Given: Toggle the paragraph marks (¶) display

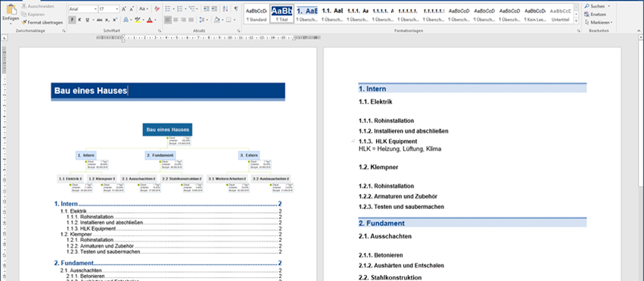Looking at the screenshot, I should pos(236,8).
